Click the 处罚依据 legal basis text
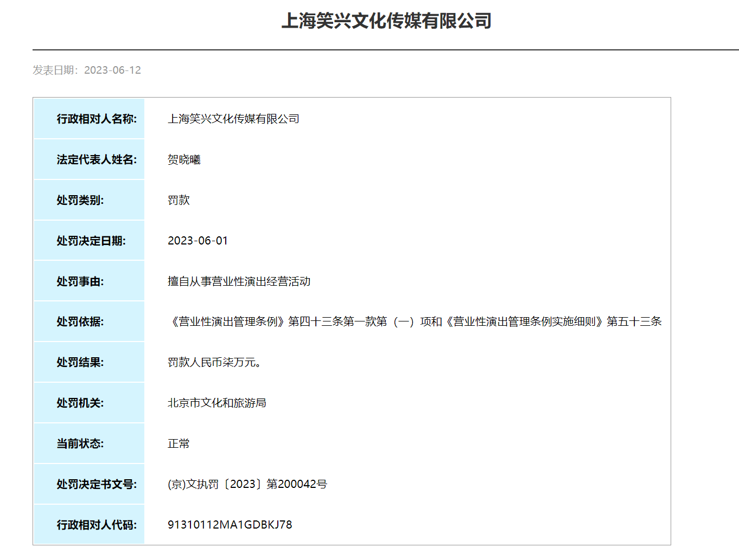This screenshot has height=560, width=739. [x=415, y=321]
